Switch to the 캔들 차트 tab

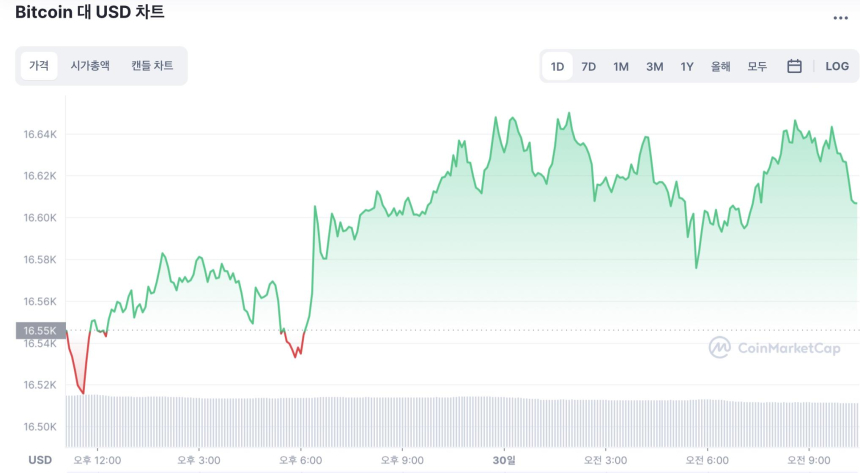pos(152,66)
